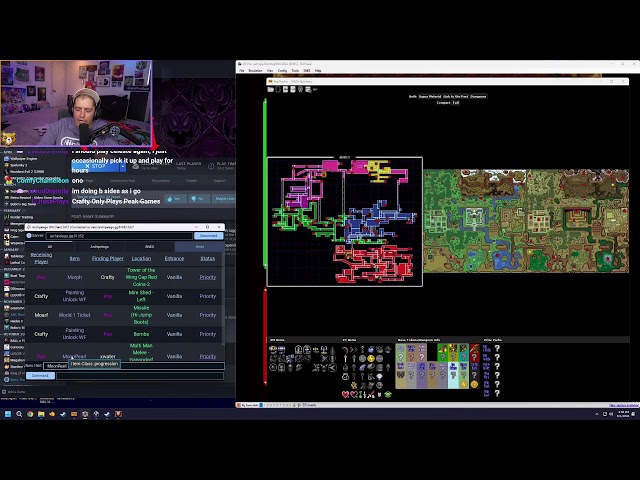The height and width of the screenshot is (480, 640).
Task: Toggle the yellow Ether medallion icon
Action: (371, 359)
